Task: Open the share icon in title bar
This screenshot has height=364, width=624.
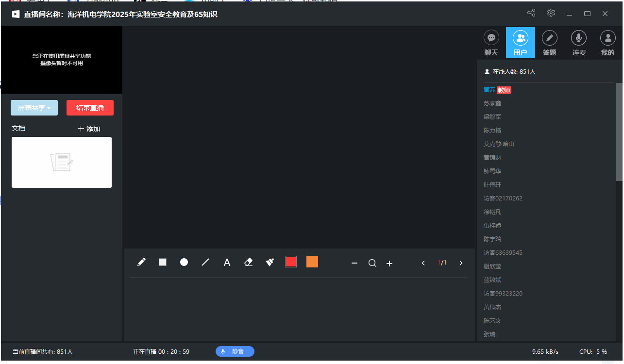Action: 531,13
